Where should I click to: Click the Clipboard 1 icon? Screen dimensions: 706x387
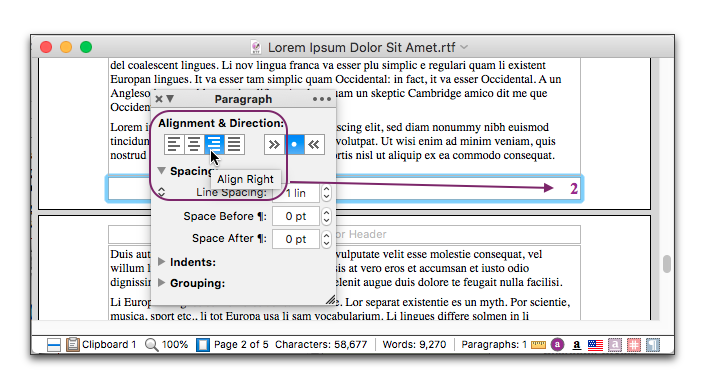72,345
